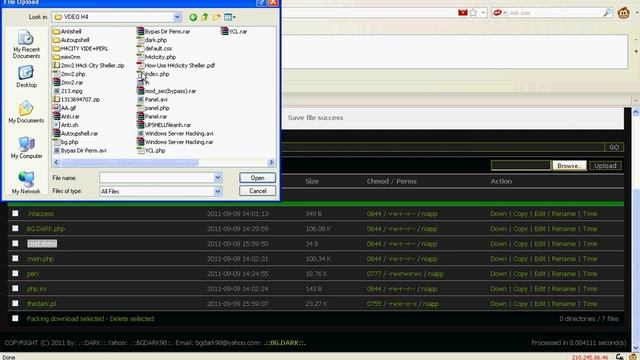640x360 pixels.
Task: Go up one folder level
Action: click(x=204, y=17)
